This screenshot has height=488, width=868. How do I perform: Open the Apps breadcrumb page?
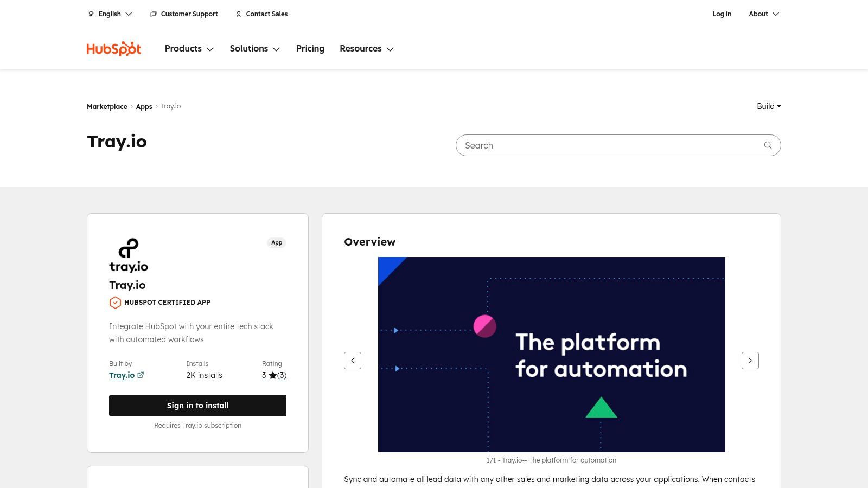pyautogui.click(x=144, y=106)
